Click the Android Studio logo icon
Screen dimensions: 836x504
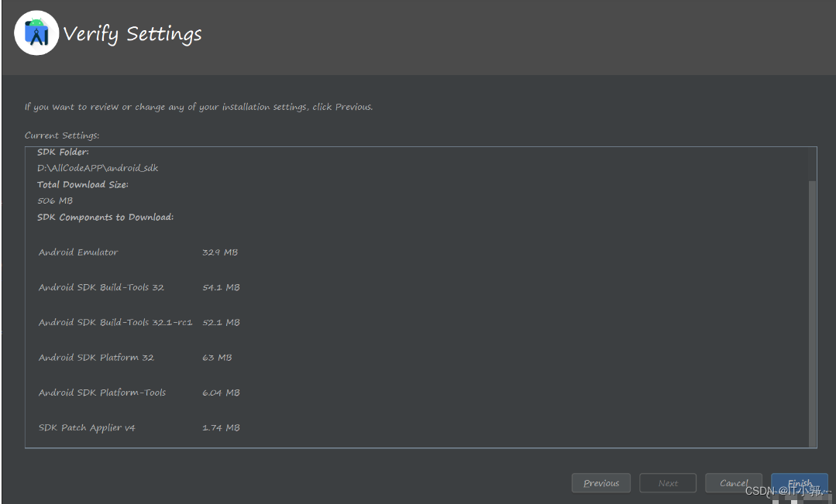click(36, 33)
